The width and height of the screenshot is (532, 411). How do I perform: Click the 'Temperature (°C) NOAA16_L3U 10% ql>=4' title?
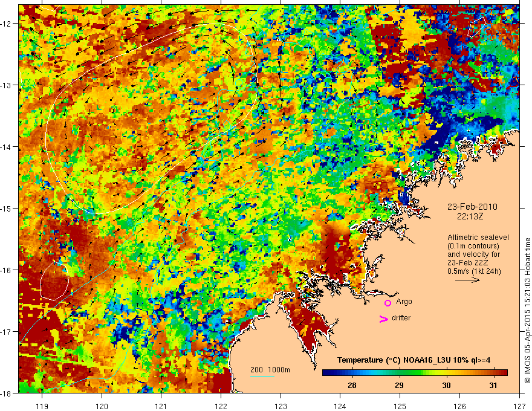pos(414,360)
